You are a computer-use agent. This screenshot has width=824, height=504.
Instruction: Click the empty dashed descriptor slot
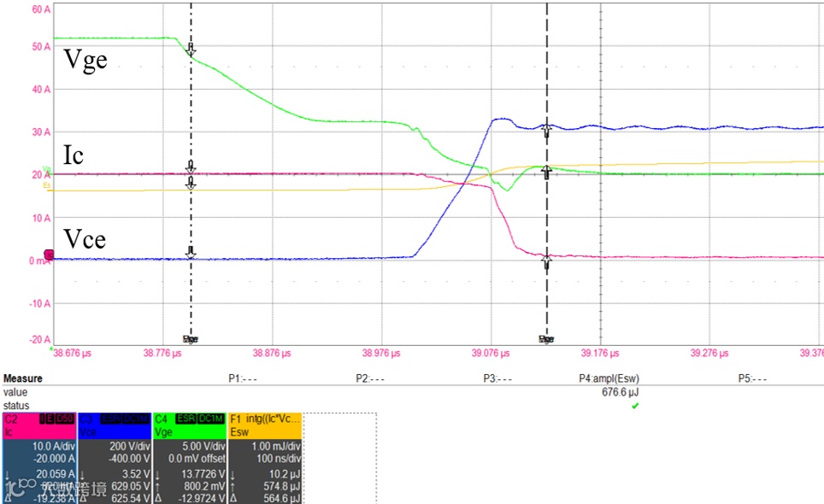340,458
